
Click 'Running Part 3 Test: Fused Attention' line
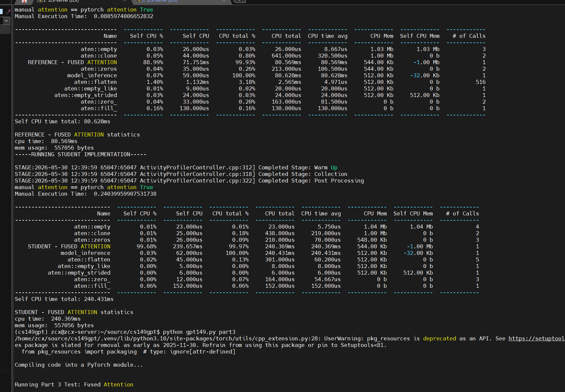pos(74,384)
